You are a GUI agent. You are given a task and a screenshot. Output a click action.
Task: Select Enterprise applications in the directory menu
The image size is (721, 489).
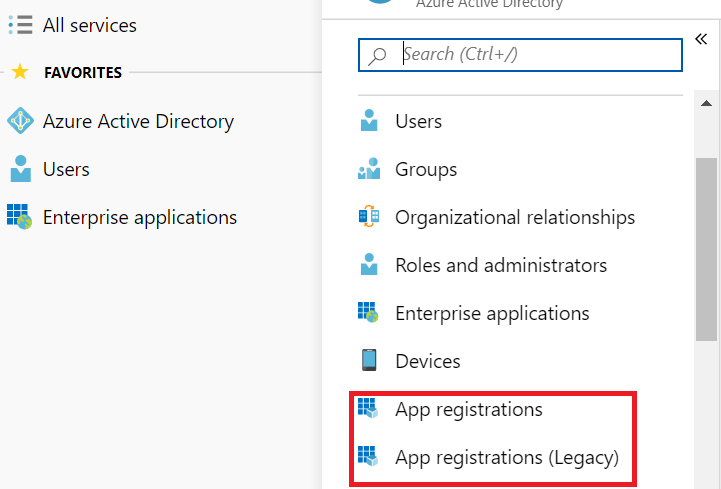pyautogui.click(x=492, y=313)
